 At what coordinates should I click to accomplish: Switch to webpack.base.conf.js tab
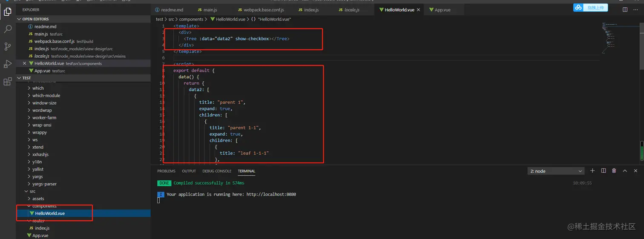point(263,10)
